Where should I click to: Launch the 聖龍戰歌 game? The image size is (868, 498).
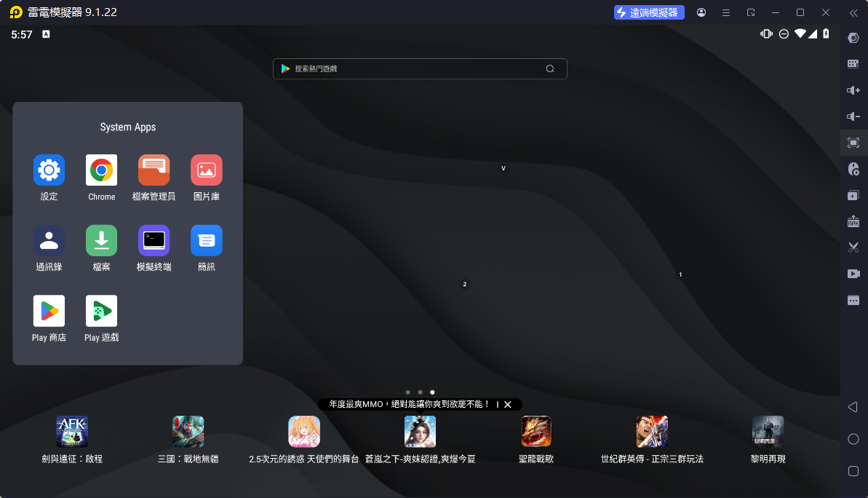pyautogui.click(x=535, y=432)
